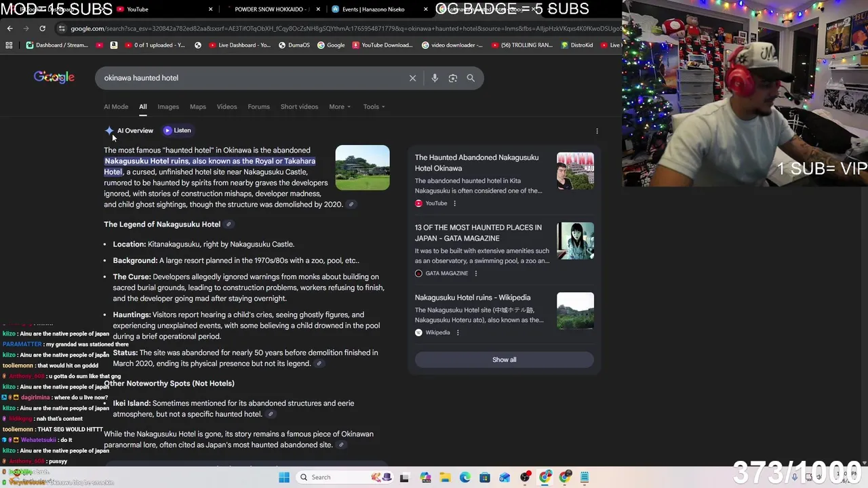The image size is (868, 488).
Task: Start voice search with the microphone icon
Action: click(x=435, y=78)
